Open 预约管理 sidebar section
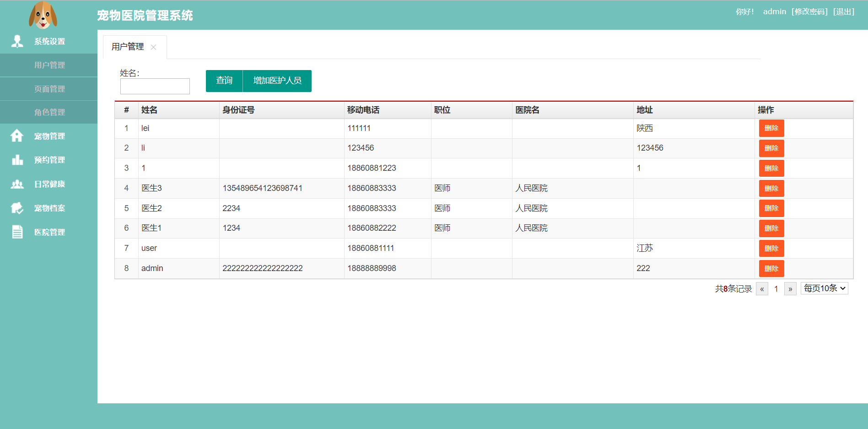 coord(49,160)
